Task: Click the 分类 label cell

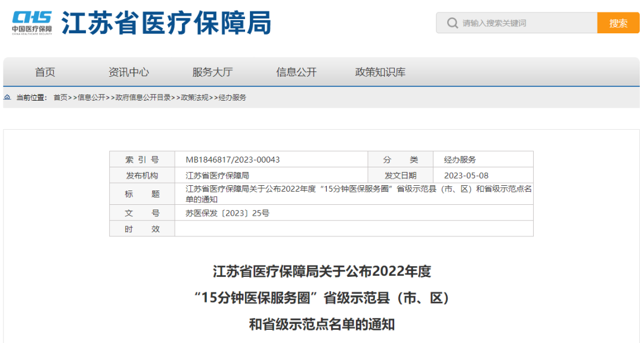Action: tap(401, 159)
